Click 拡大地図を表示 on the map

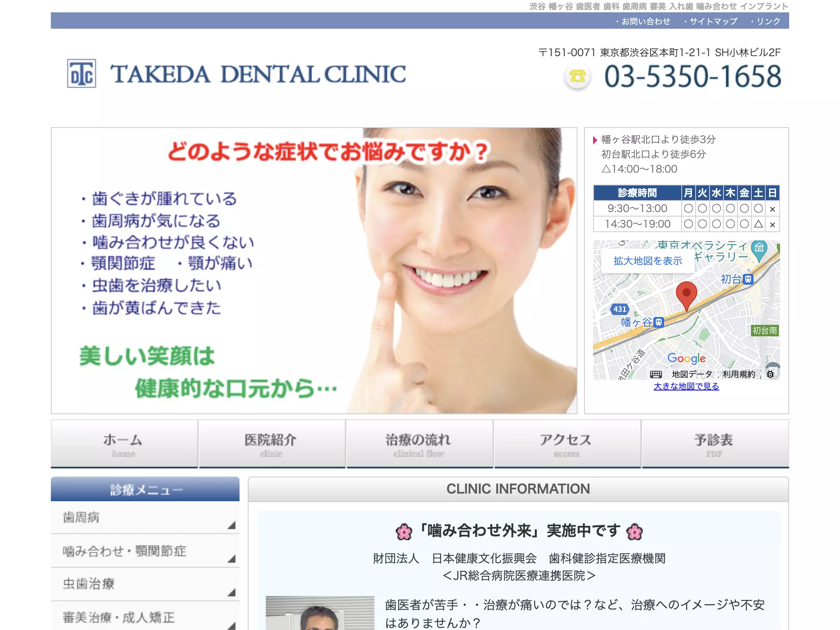click(648, 261)
